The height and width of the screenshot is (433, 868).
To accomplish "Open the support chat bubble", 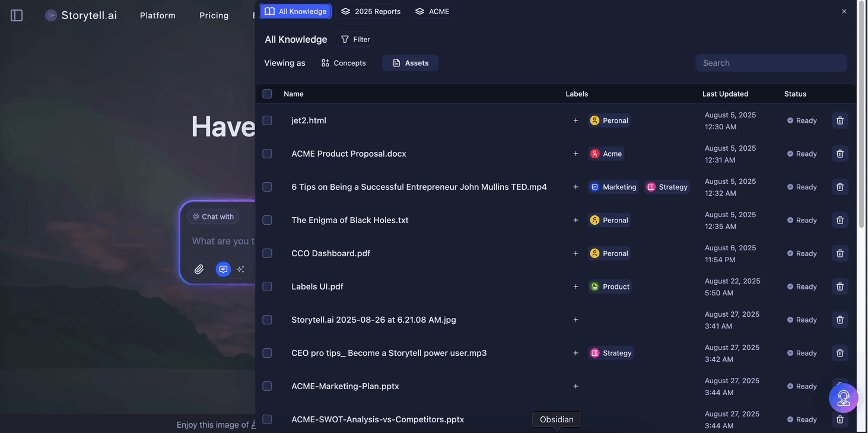I will point(844,397).
